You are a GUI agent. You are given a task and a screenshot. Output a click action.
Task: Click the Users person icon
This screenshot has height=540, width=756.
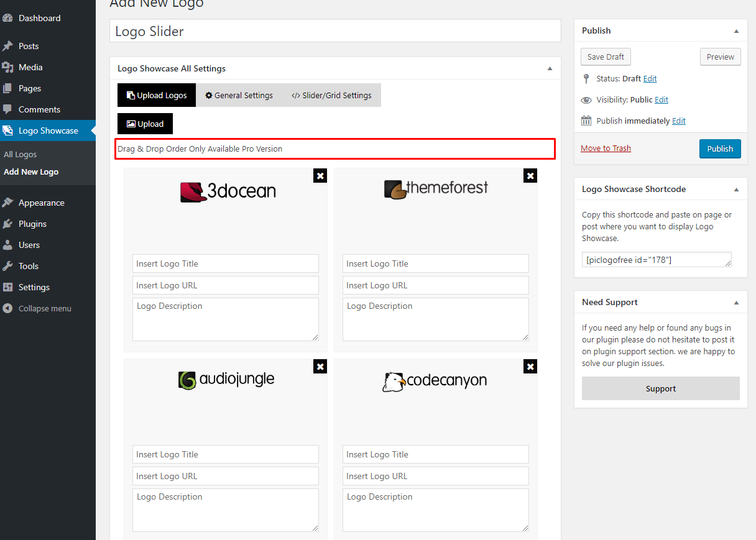[7, 245]
